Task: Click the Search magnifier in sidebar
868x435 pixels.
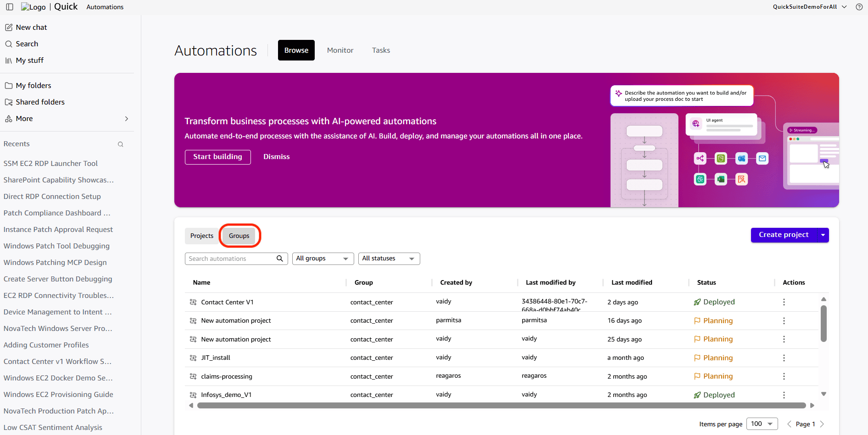Action: point(9,44)
